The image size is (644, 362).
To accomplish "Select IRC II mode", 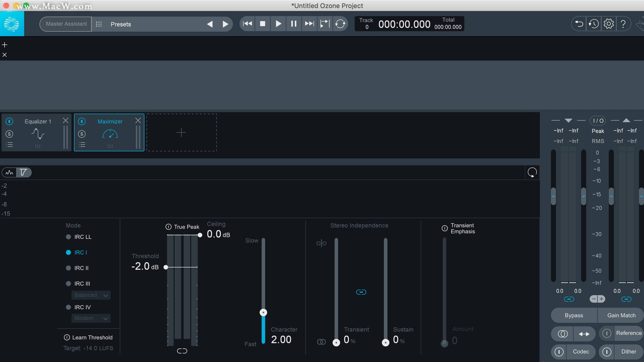I will coord(77,268).
